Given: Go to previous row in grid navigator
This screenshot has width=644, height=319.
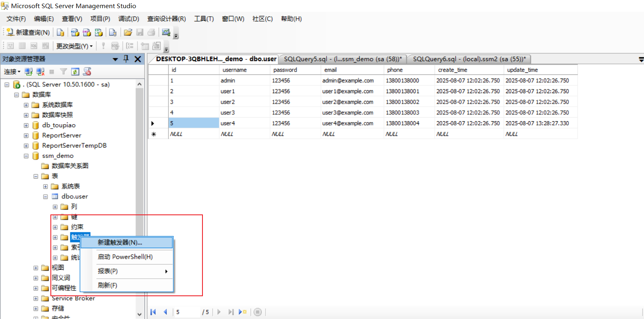Looking at the screenshot, I should point(165,312).
